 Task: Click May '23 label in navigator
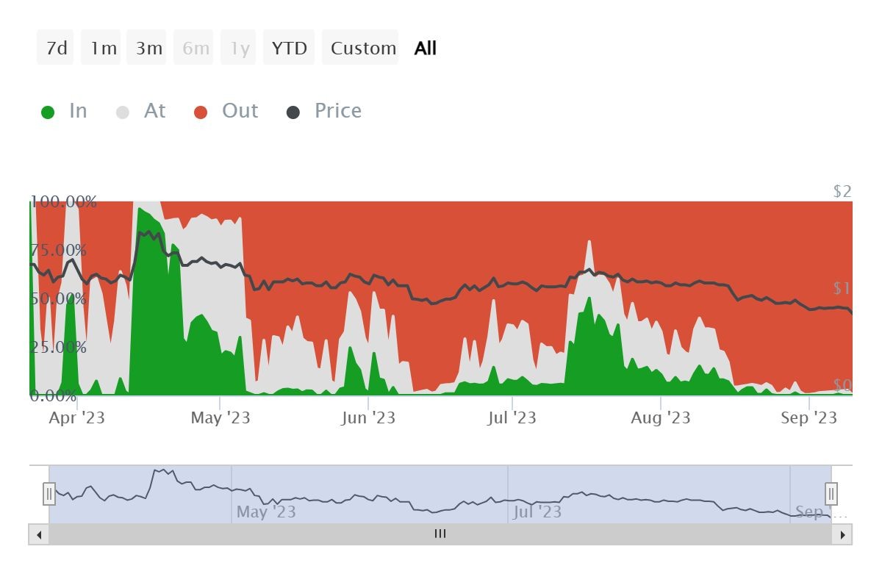tap(266, 512)
